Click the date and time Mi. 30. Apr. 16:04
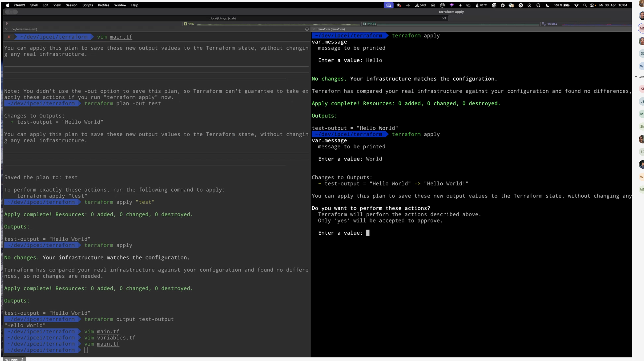This screenshot has width=644, height=361. coord(613,5)
